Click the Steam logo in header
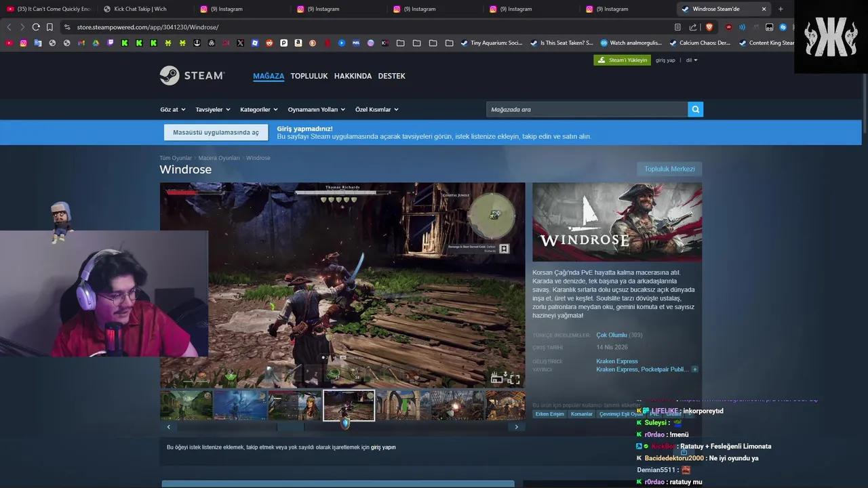This screenshot has height=488, width=868. coord(192,75)
